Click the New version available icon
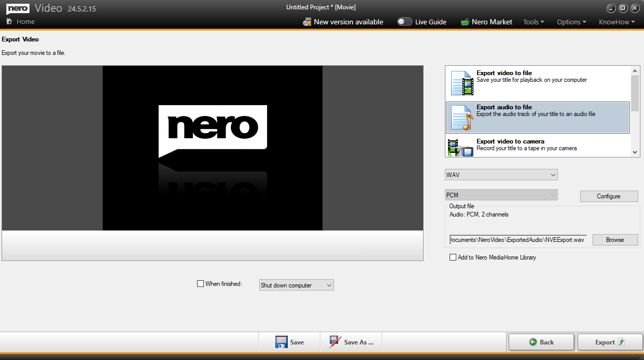Image resolution: width=644 pixels, height=360 pixels. 307,22
